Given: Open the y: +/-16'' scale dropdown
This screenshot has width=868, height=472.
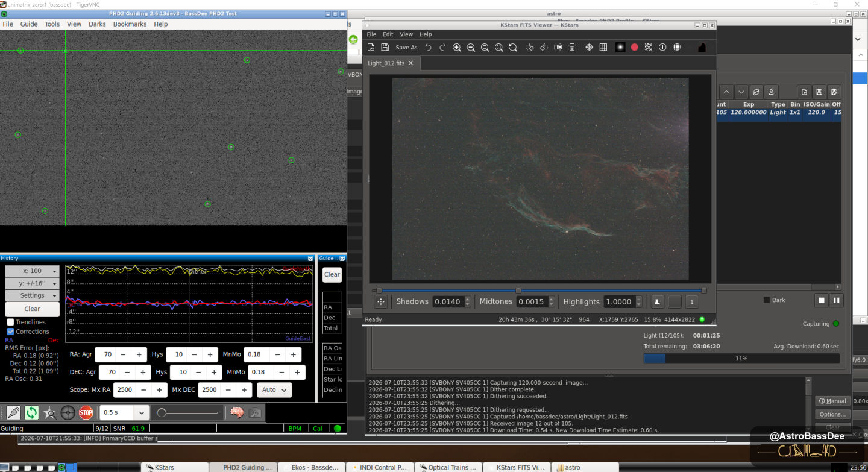Looking at the screenshot, I should click(x=33, y=283).
